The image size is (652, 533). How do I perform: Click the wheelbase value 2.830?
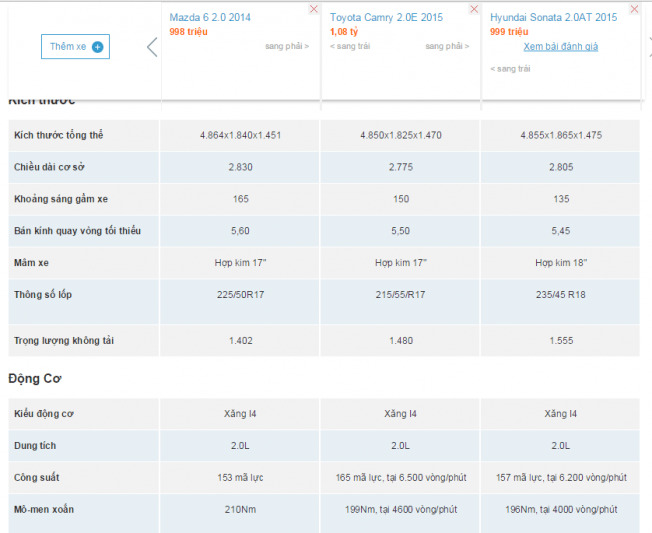point(240,167)
